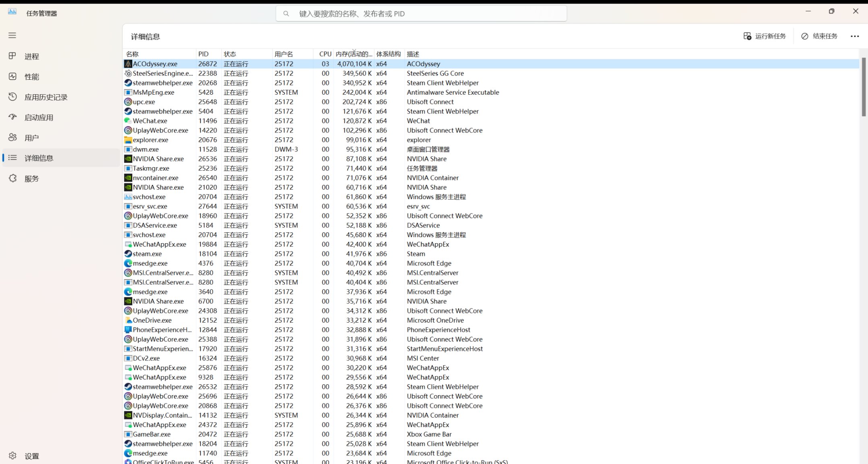Select the WeChatAppEx.exe row with PID 19884

[491, 244]
